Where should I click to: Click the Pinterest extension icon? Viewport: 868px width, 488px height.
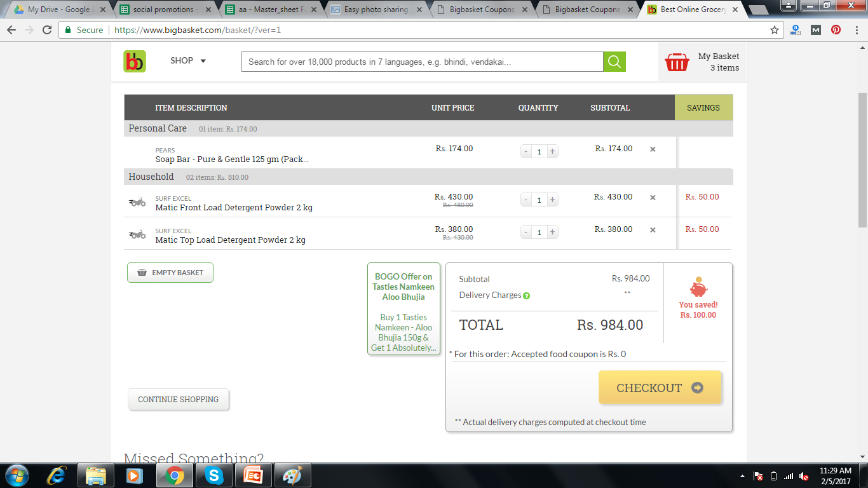[836, 30]
